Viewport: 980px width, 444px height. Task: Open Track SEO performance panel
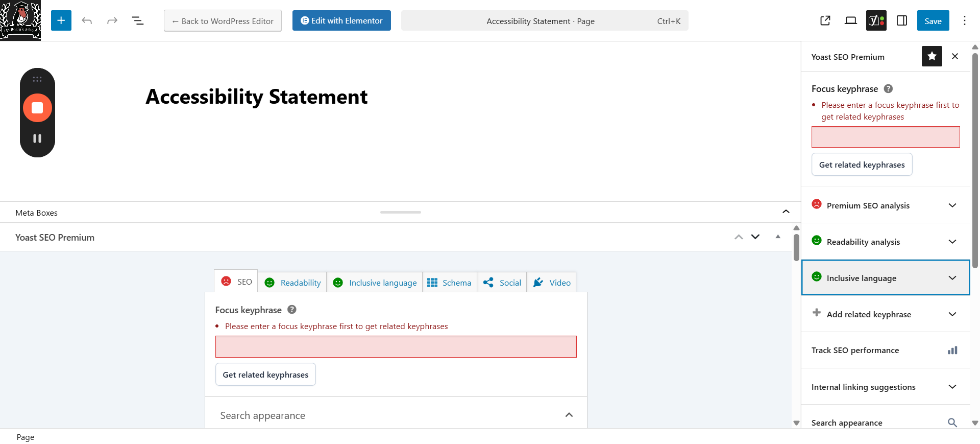coord(886,350)
